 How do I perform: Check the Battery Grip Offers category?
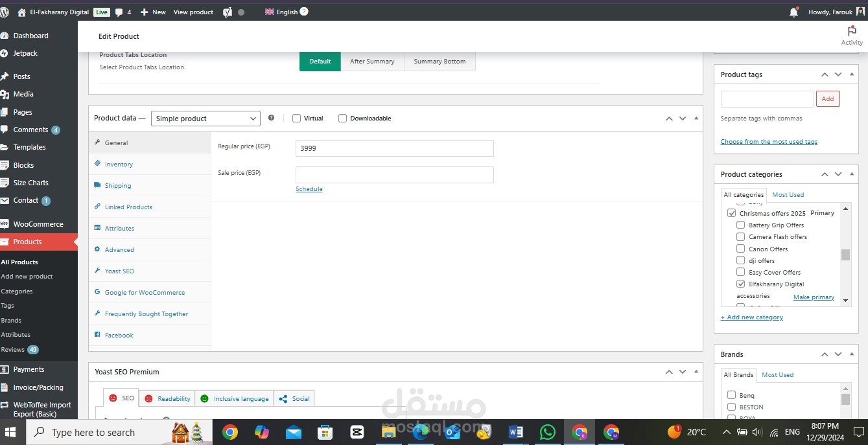[740, 225]
